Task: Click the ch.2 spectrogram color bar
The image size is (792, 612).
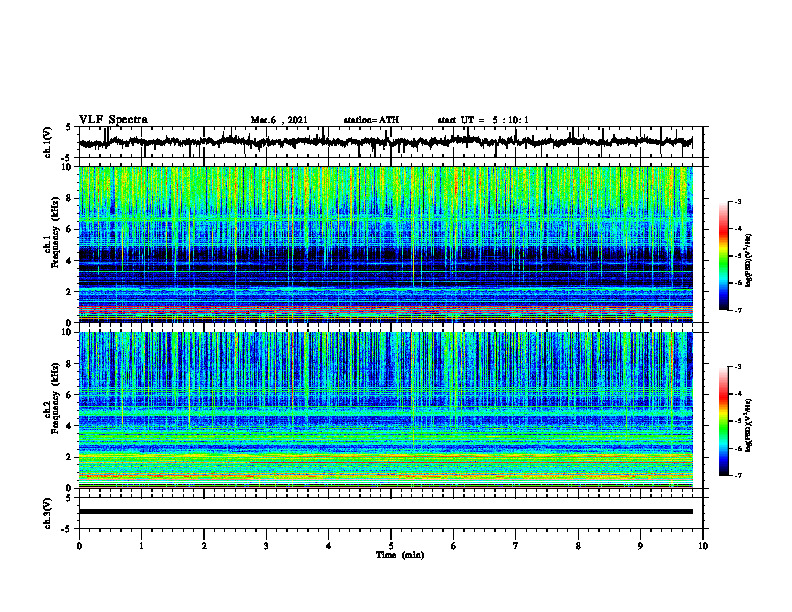Action: pyautogui.click(x=723, y=421)
